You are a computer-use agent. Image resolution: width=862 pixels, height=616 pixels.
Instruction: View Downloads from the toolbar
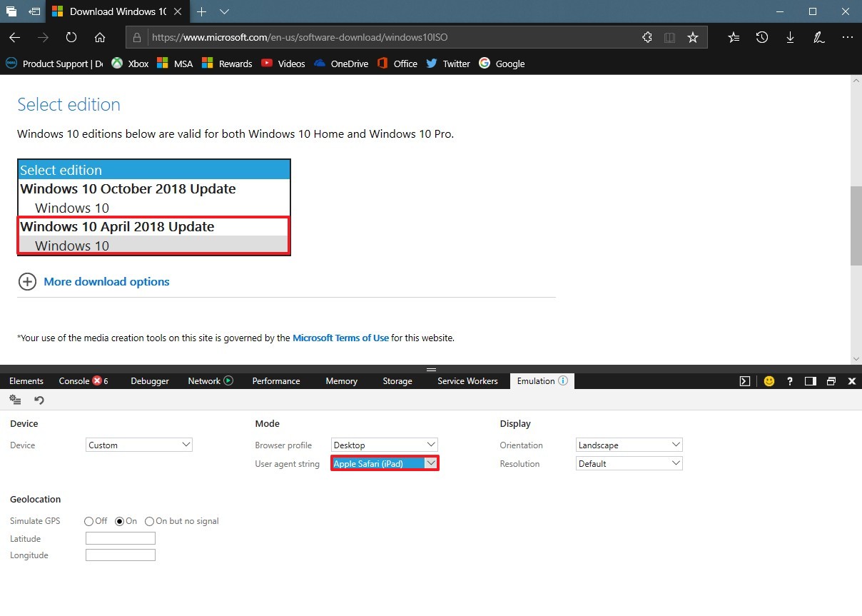coord(790,37)
